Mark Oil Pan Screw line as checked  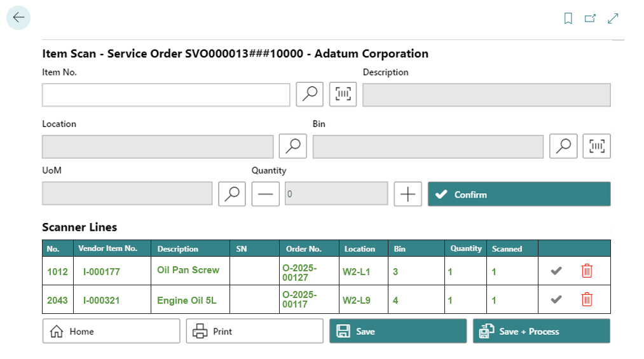tap(556, 271)
